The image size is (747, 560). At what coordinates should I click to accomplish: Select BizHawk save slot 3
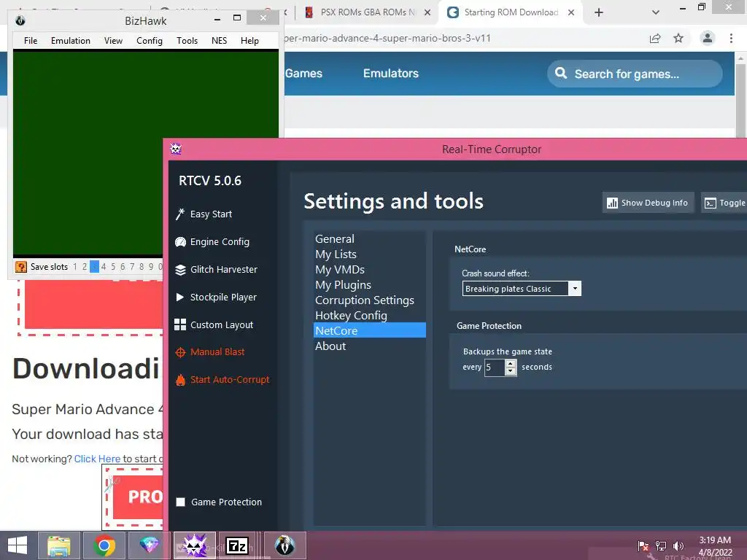[x=94, y=267]
